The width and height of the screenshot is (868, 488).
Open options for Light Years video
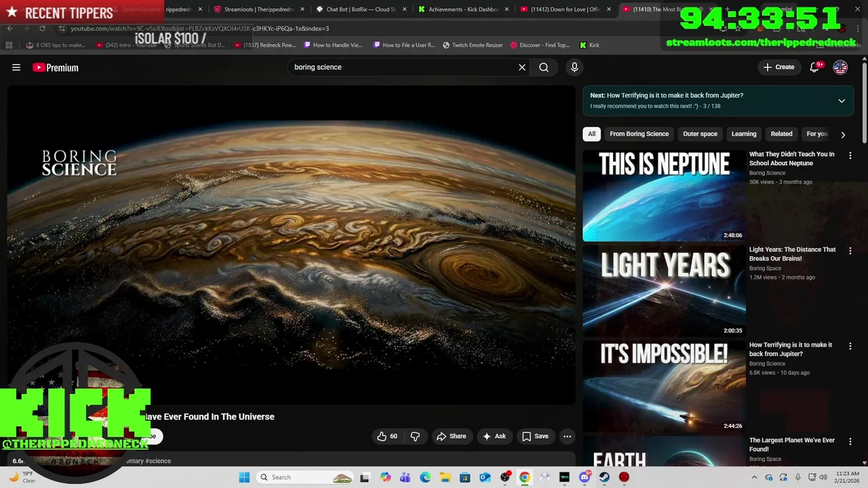pos(850,251)
